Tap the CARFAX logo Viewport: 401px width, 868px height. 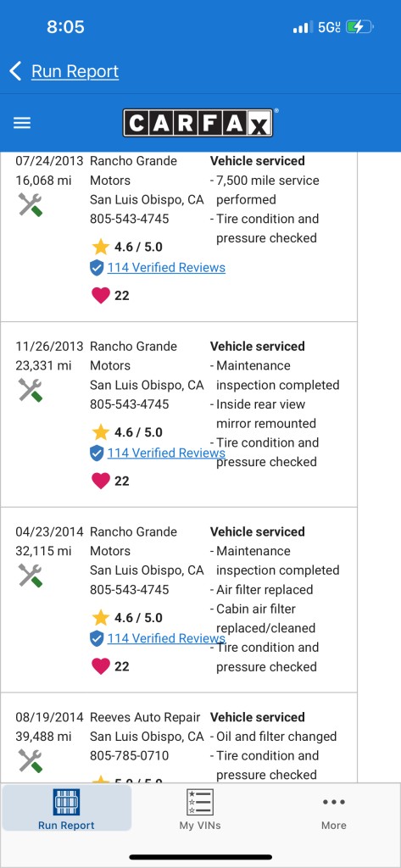coord(198,123)
